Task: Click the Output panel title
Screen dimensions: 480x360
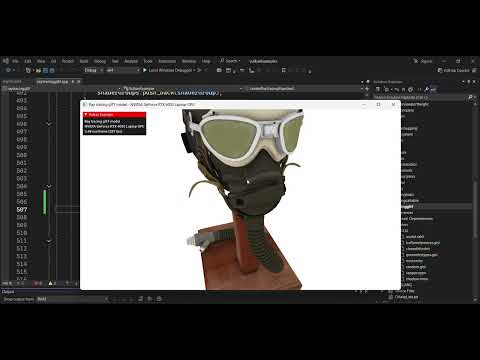Action: tap(8, 292)
